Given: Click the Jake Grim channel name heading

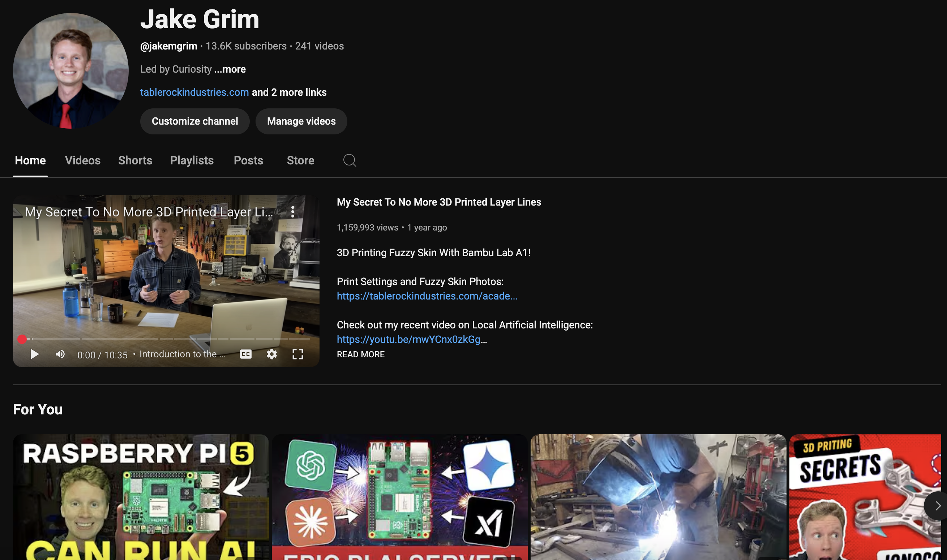Looking at the screenshot, I should [200, 19].
